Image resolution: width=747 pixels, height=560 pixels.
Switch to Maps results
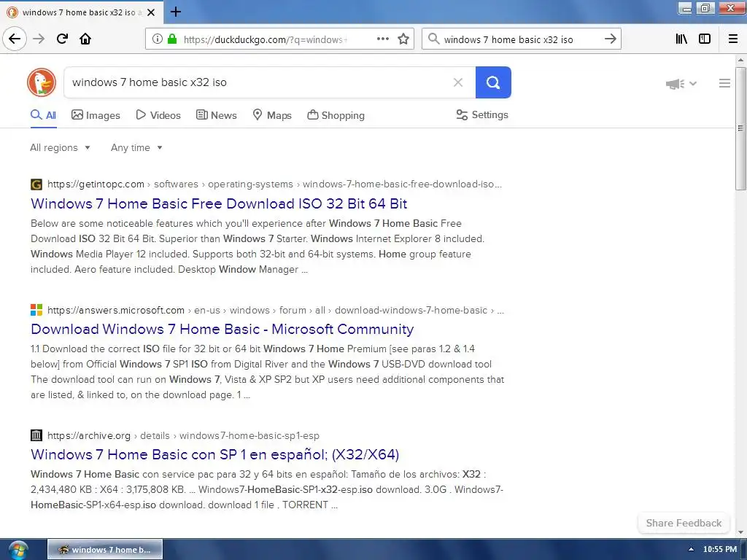tap(272, 115)
